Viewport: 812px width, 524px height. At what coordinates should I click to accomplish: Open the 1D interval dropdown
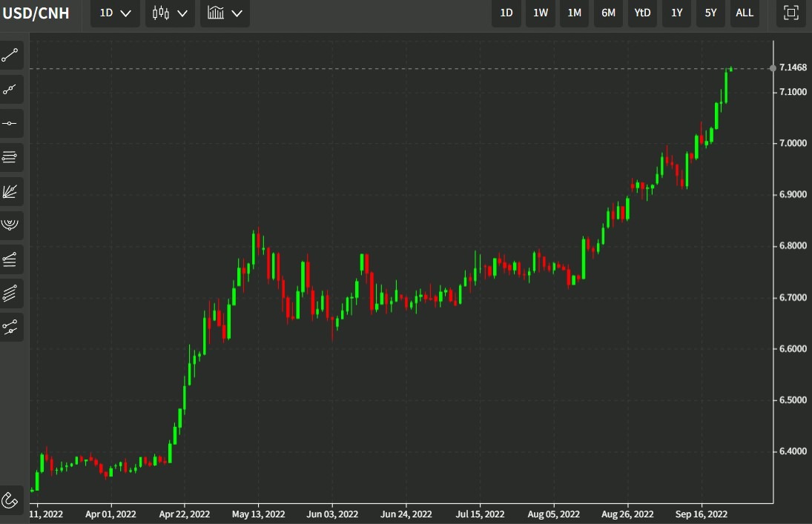click(114, 13)
